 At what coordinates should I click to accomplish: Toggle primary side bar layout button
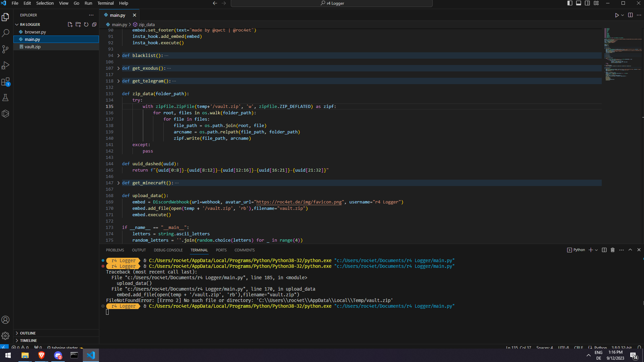(x=570, y=3)
